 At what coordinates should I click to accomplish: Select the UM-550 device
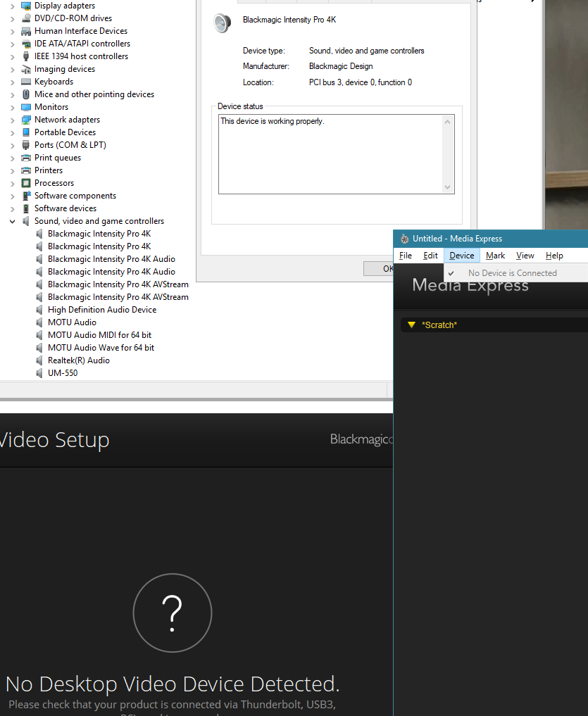click(63, 373)
